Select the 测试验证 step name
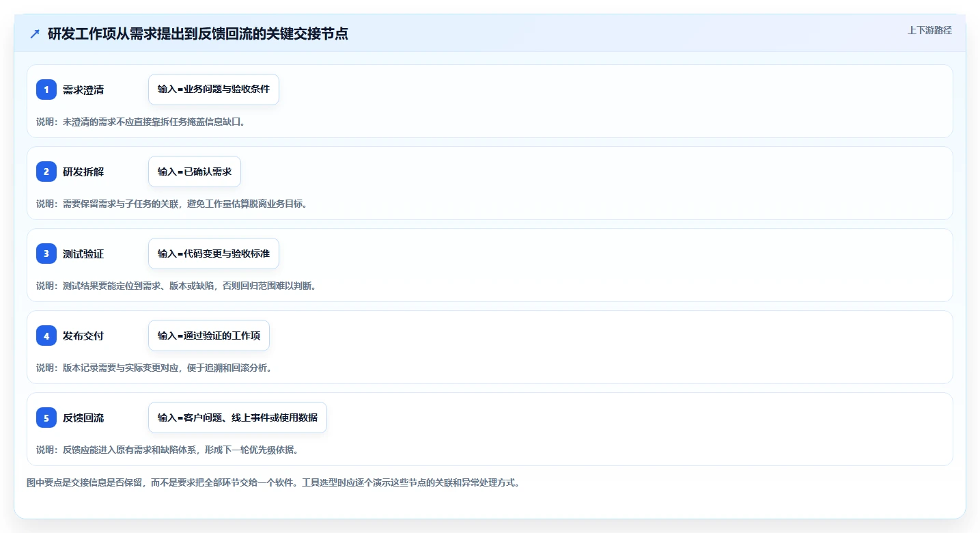980x533 pixels. click(83, 254)
